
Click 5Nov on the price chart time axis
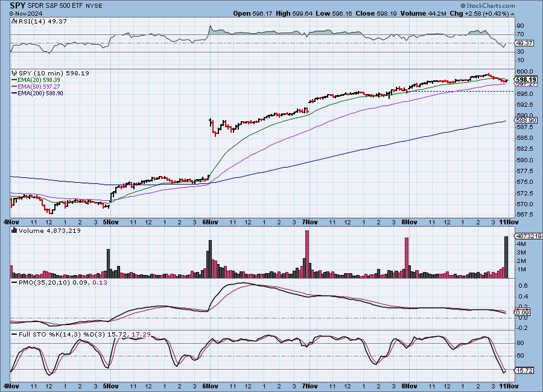[110, 222]
